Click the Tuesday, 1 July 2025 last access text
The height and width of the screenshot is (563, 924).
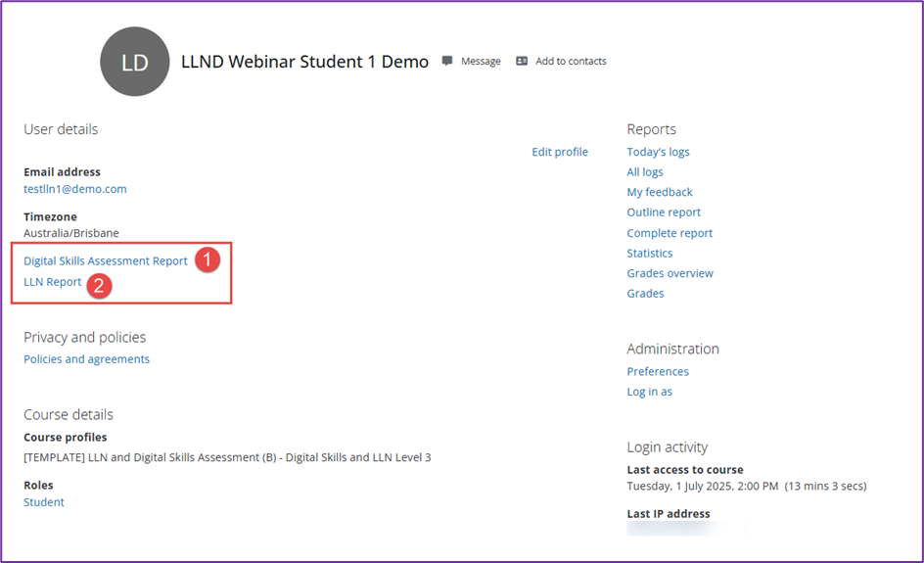point(747,486)
